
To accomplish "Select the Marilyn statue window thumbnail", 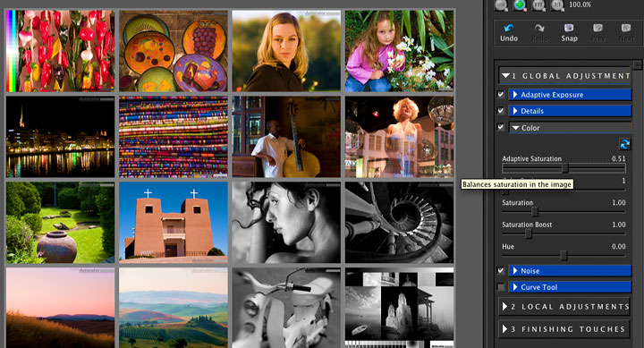I will click(399, 137).
